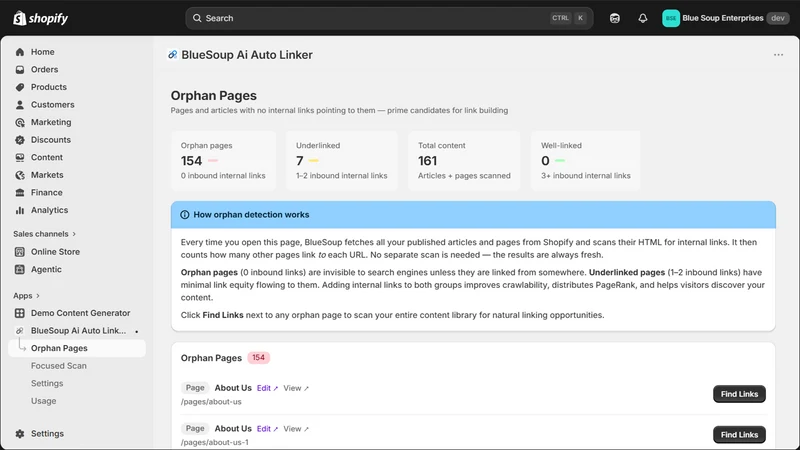800x450 pixels.
Task: Click Edit link for /pages/about-us
Action: click(x=267, y=388)
